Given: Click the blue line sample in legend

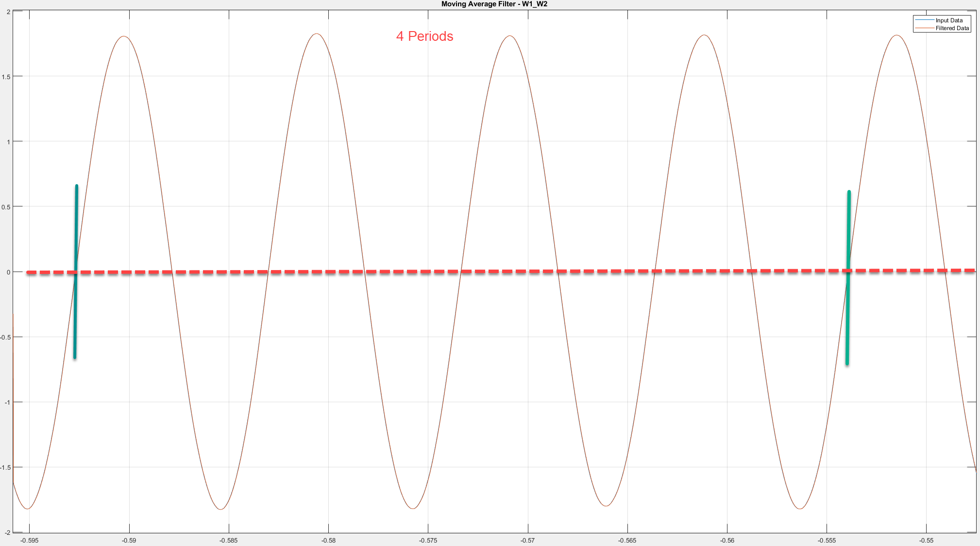Looking at the screenshot, I should pos(924,20).
